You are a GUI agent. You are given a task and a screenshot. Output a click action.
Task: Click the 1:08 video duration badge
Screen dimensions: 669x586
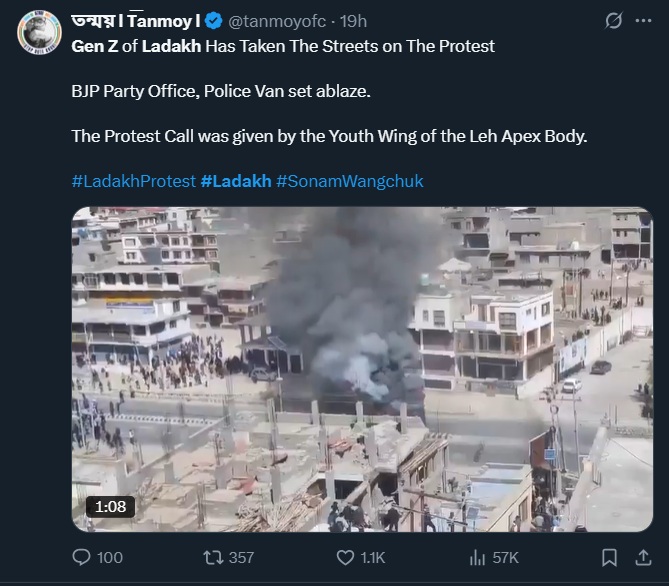[x=109, y=507]
